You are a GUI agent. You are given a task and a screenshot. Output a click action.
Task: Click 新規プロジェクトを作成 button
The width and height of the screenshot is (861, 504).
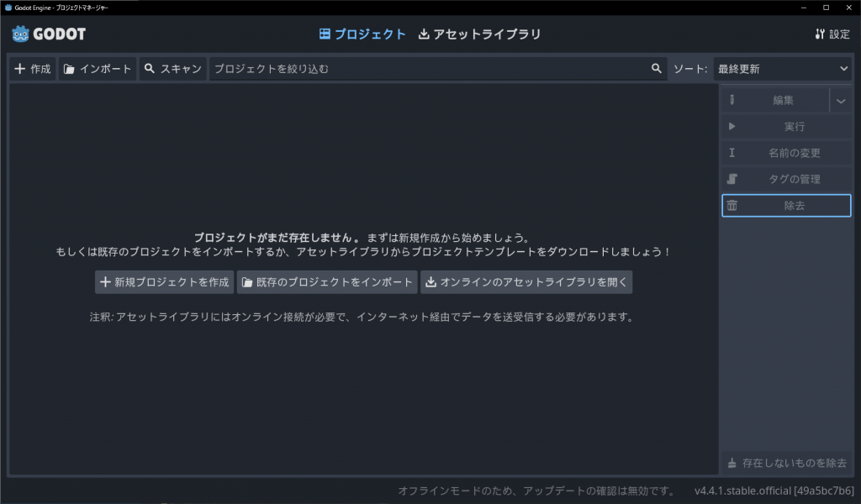pyautogui.click(x=164, y=283)
